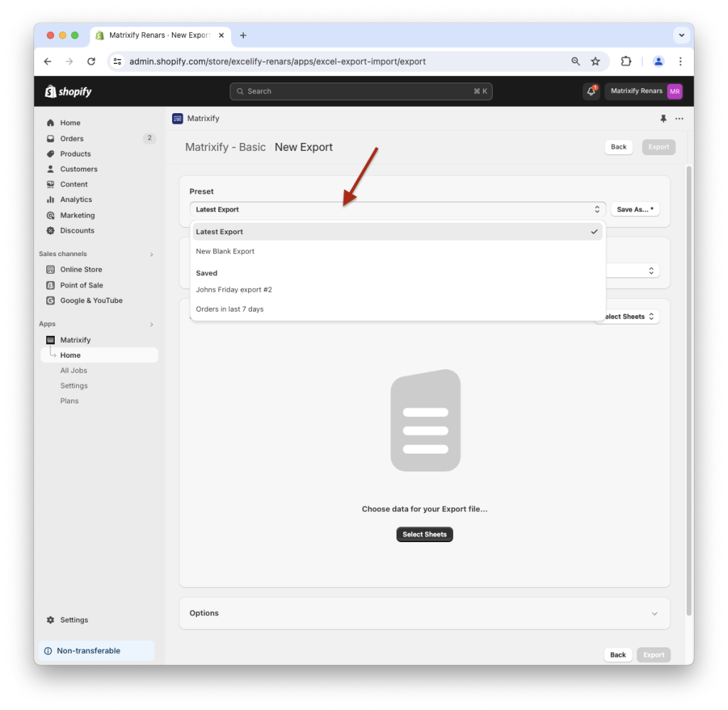Image resolution: width=728 pixels, height=710 pixels.
Task: Click the Analytics sidebar icon
Action: tap(50, 199)
